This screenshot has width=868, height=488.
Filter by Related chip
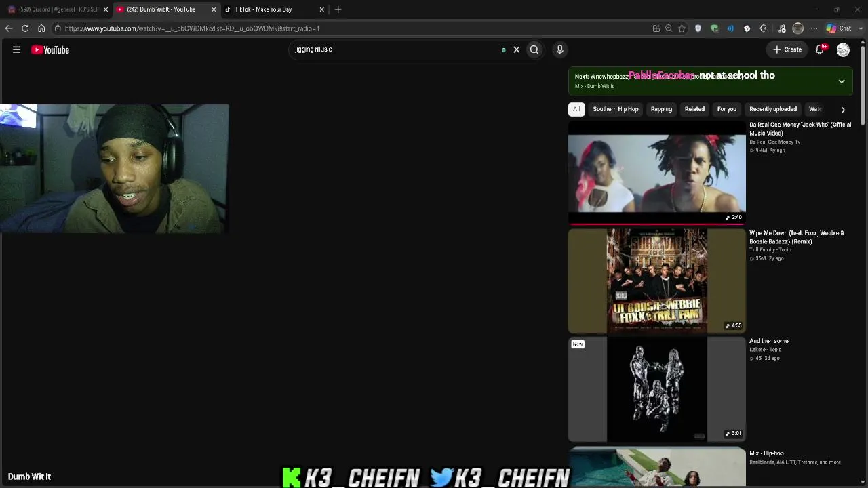pyautogui.click(x=694, y=109)
